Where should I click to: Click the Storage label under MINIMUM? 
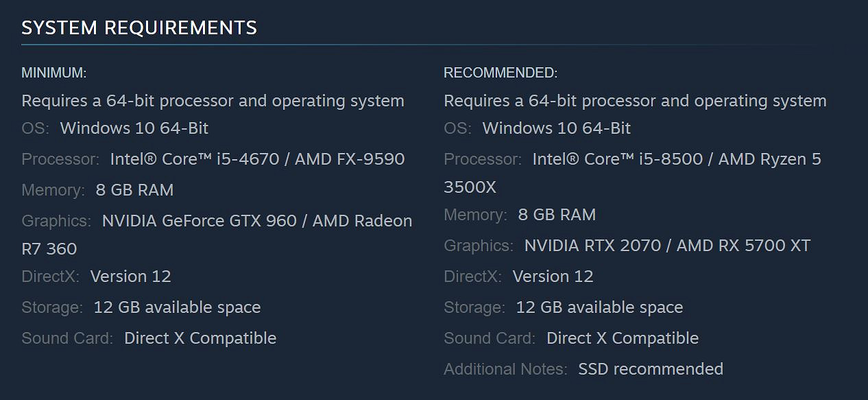pyautogui.click(x=52, y=307)
